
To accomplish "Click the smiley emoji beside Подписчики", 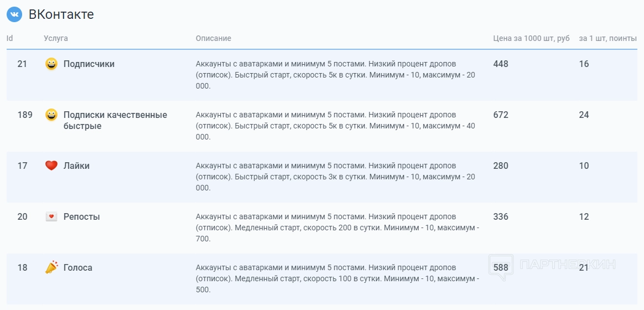I will coord(51,64).
